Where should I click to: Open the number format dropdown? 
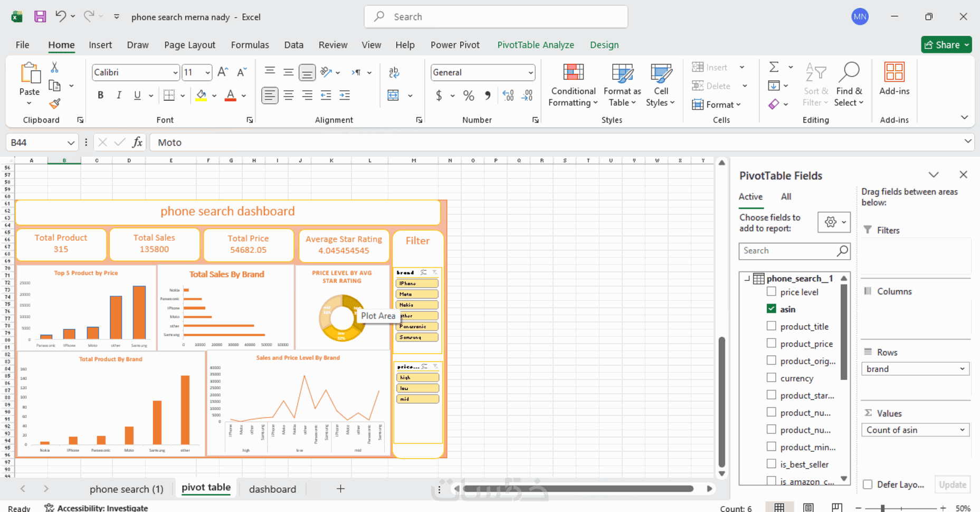click(x=530, y=72)
